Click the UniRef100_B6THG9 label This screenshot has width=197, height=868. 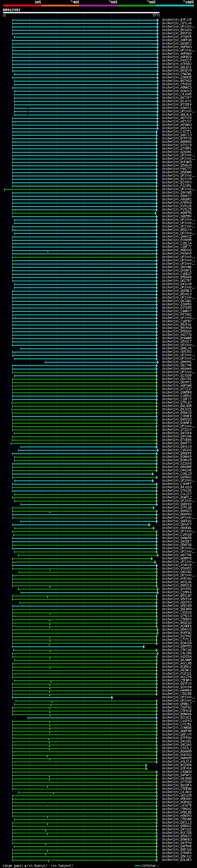click(177, 81)
